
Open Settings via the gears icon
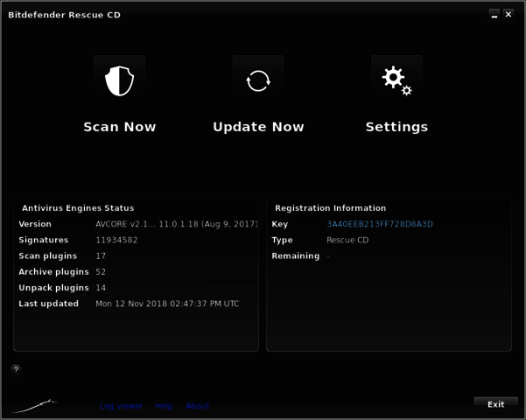pyautogui.click(x=396, y=81)
